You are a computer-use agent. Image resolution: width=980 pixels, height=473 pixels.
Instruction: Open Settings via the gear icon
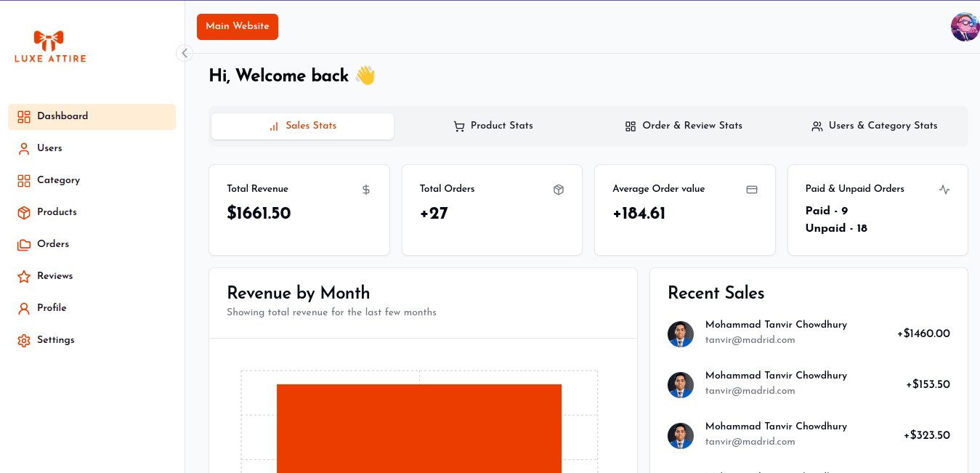24,341
